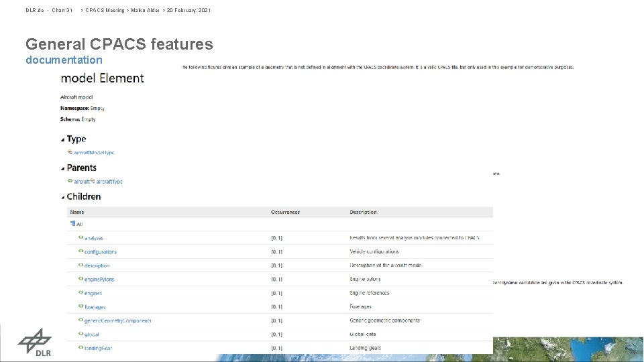The image size is (644, 362).
Task: Select 'Generic geometric components' description text
Action: 384,320
